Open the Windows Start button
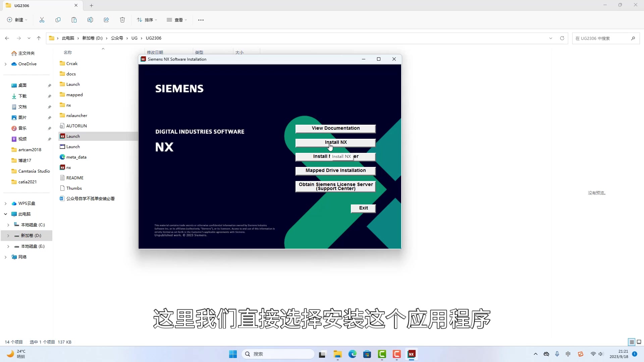 [x=233, y=354]
